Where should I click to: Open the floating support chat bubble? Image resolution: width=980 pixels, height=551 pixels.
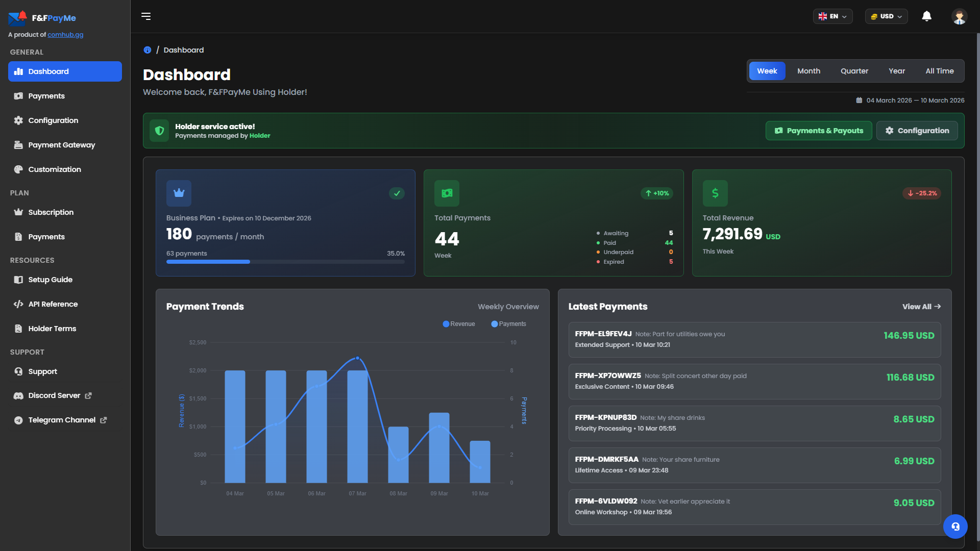click(955, 527)
